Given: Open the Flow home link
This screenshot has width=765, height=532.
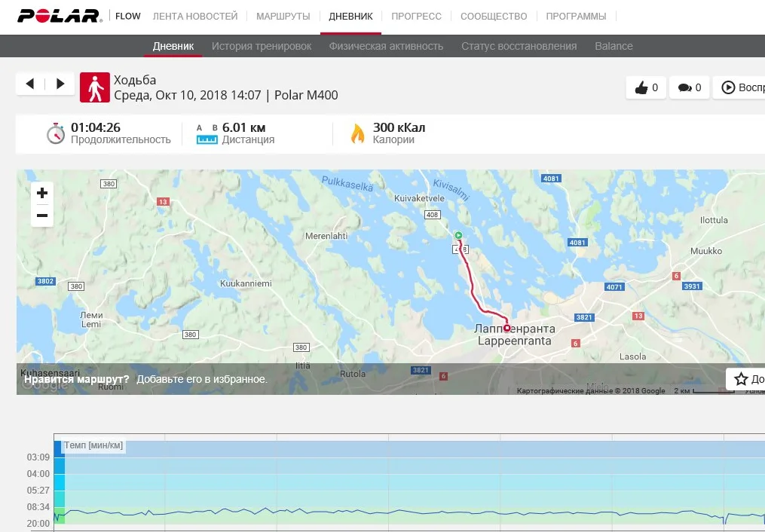Looking at the screenshot, I should [x=128, y=16].
